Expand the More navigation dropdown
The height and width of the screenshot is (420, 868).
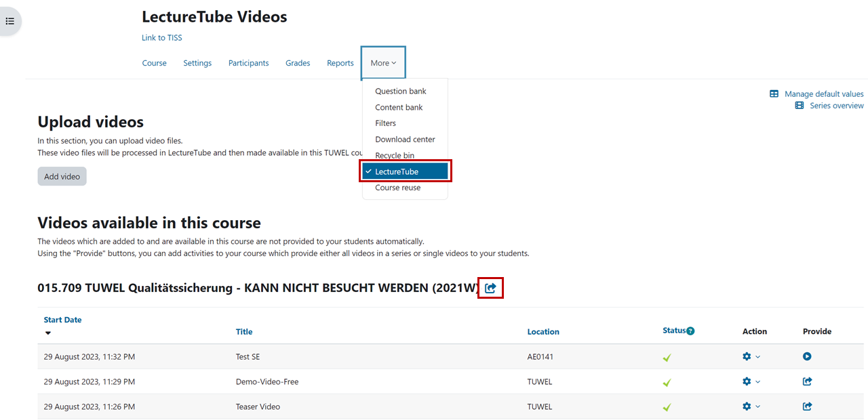click(383, 63)
